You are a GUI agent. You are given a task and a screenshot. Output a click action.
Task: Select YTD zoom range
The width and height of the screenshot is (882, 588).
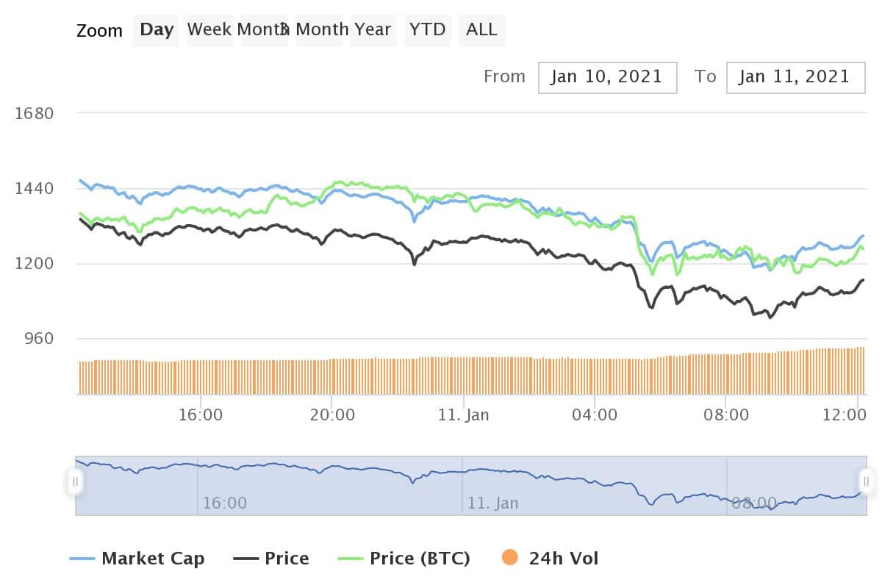428,30
